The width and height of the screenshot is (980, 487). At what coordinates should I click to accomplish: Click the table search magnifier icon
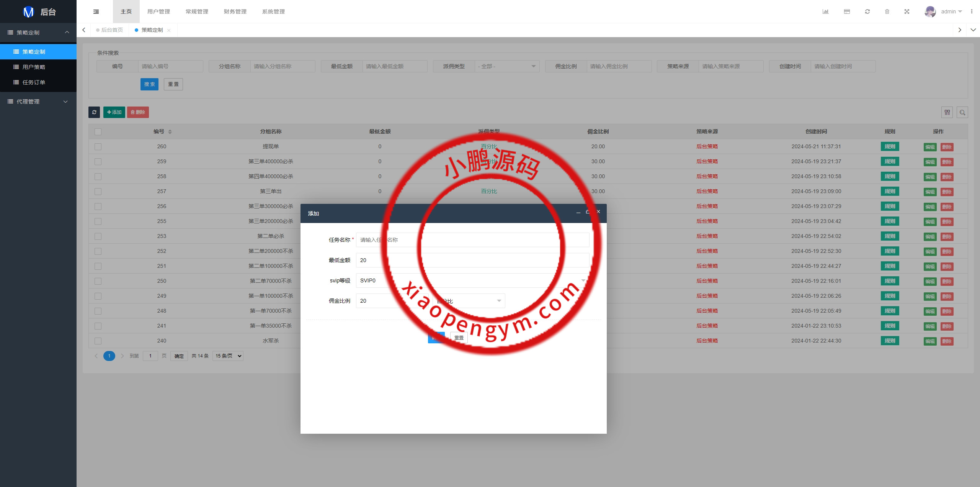click(x=962, y=112)
